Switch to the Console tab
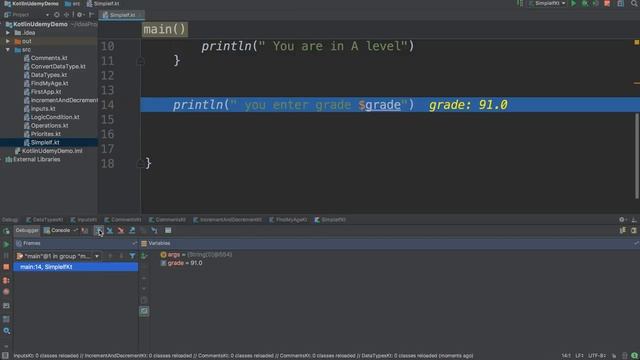 click(57, 231)
